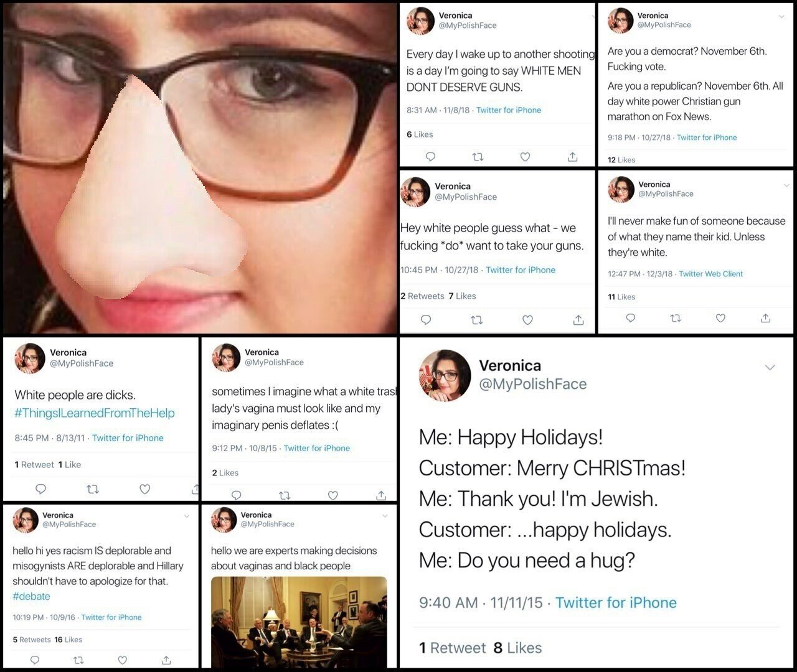Image resolution: width=797 pixels, height=672 pixels.
Task: Reply to the 'White people are dicks' tweet
Action: (40, 489)
